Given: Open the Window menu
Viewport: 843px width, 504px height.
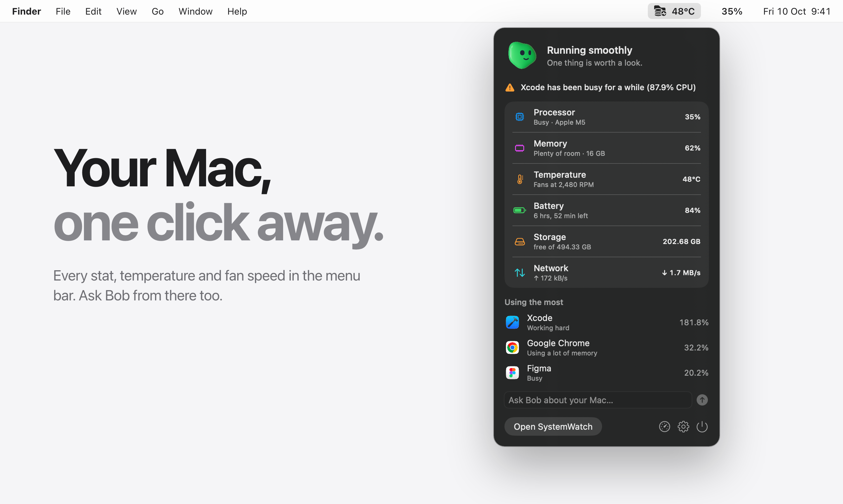Looking at the screenshot, I should (x=195, y=11).
